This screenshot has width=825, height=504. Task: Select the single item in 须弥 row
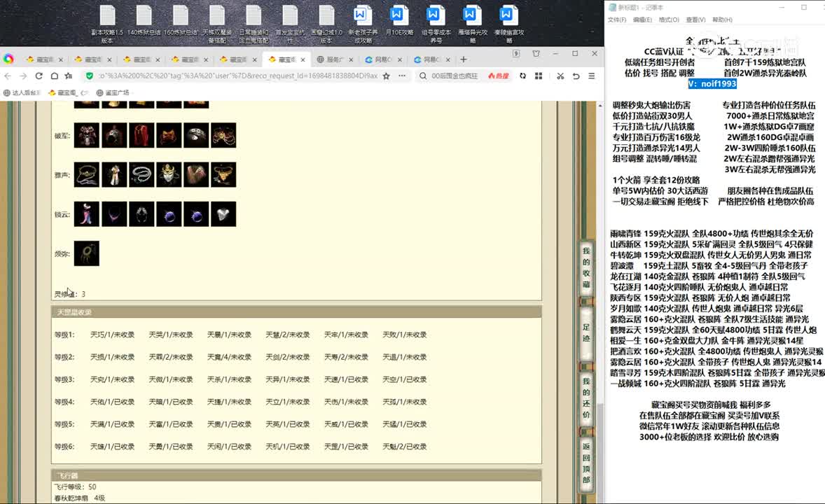point(87,253)
